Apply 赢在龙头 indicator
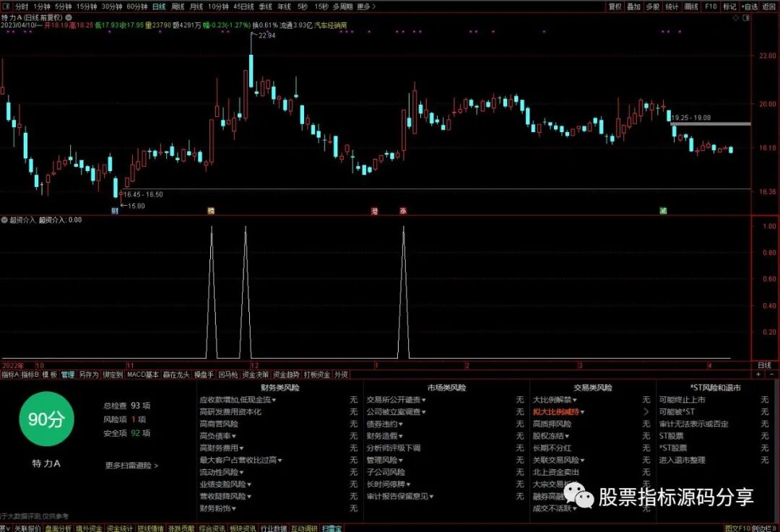Viewport: 780px width, 532px height. [x=176, y=375]
